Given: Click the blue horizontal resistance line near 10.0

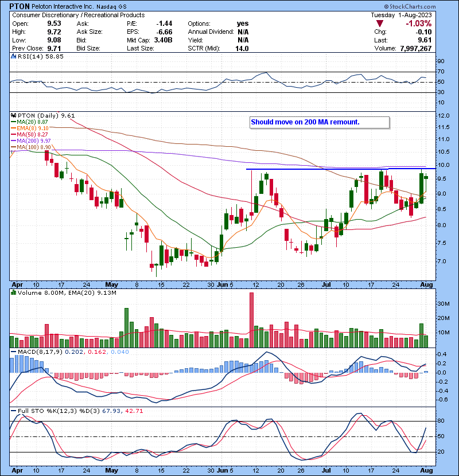Looking at the screenshot, I should (341, 169).
